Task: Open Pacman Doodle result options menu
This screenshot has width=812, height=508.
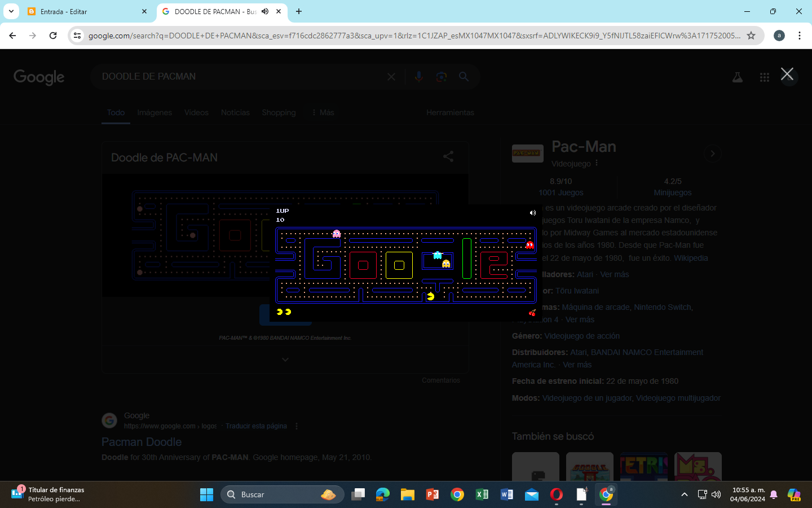Action: pos(297,426)
